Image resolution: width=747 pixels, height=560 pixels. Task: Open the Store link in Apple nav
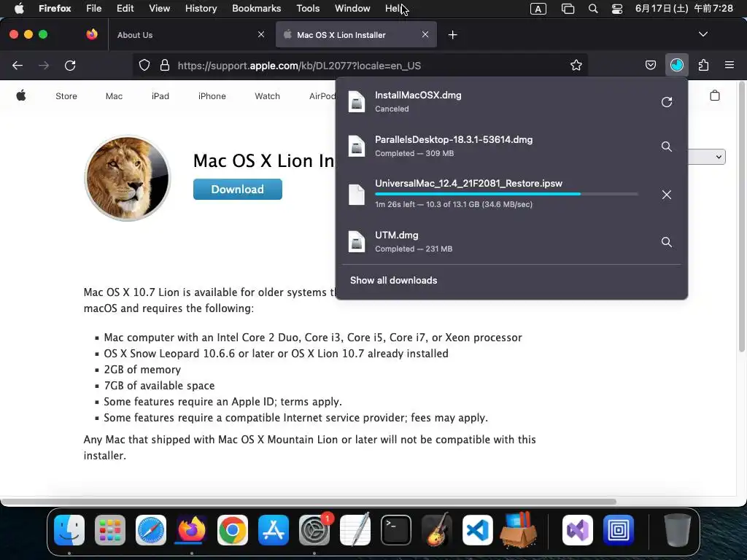66,96
